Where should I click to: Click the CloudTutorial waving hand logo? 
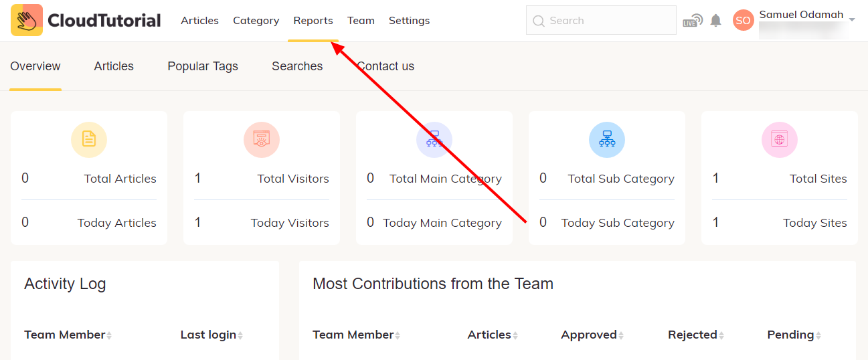pyautogui.click(x=27, y=20)
